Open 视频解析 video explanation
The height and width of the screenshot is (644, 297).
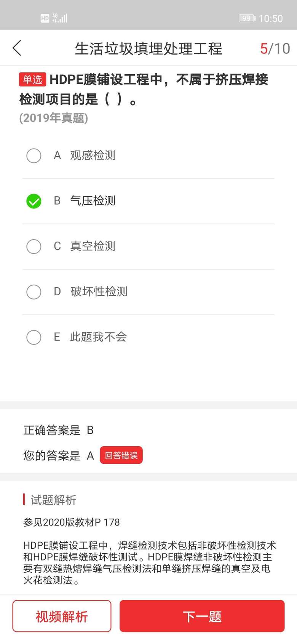tap(62, 616)
